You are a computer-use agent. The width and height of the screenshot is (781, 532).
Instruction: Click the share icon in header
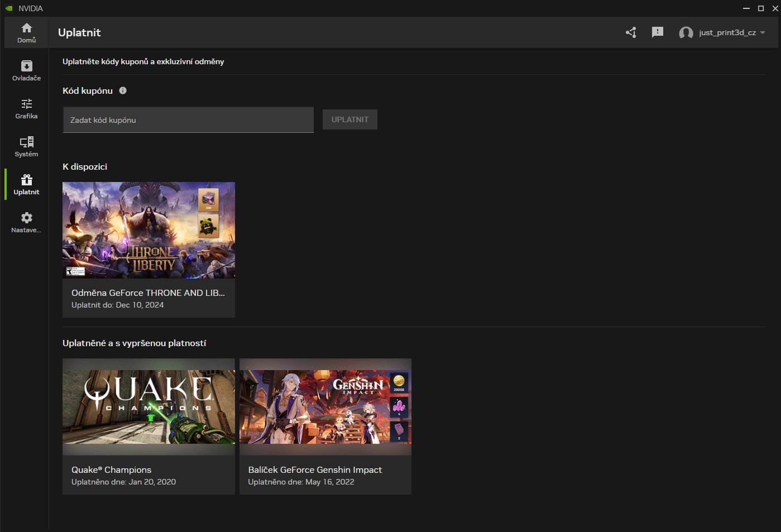(x=631, y=32)
